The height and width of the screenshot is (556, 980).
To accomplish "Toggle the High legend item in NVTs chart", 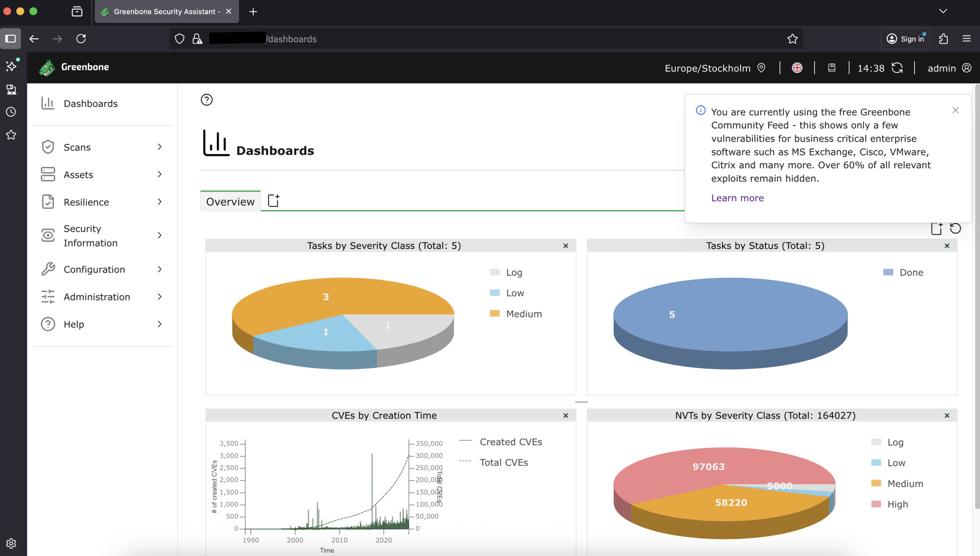I will [897, 504].
